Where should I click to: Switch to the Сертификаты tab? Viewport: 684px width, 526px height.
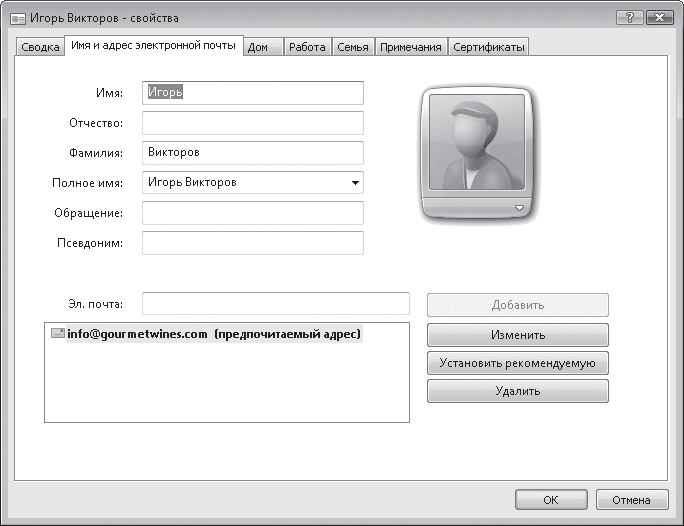click(487, 47)
